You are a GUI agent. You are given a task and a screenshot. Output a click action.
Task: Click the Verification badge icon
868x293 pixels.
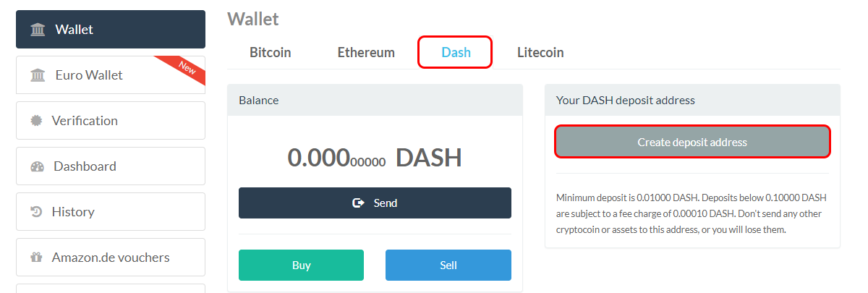(36, 121)
